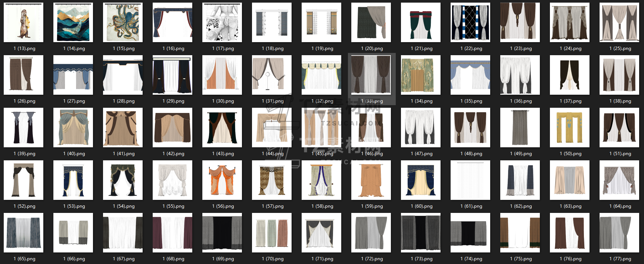The image size is (644, 264).
Task: Click file name 1 (54).png
Action: (124, 206)
